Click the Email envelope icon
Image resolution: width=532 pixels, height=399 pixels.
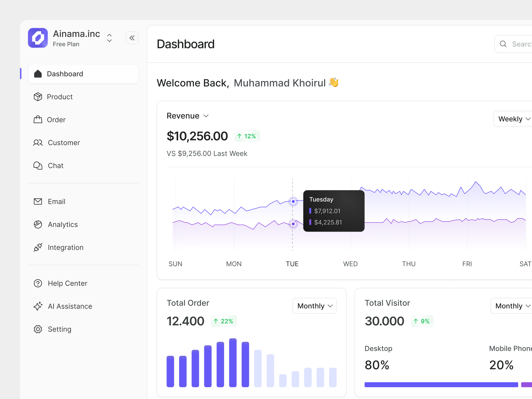pos(38,201)
